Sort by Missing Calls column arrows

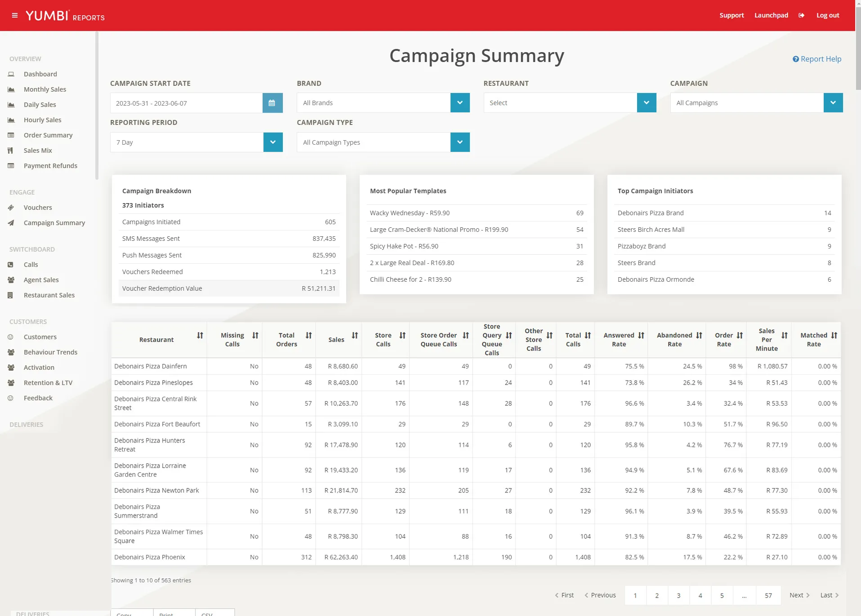tap(255, 335)
